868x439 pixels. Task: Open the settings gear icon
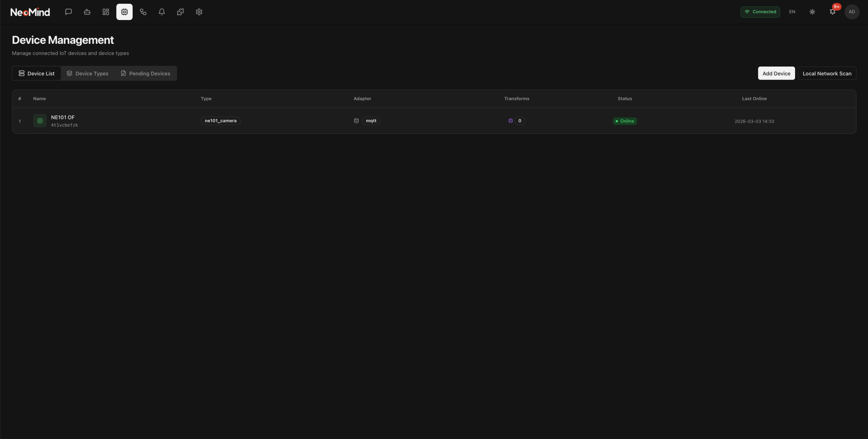199,12
